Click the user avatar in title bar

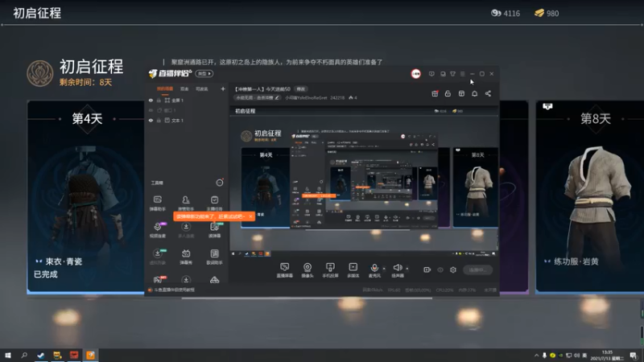pos(415,74)
